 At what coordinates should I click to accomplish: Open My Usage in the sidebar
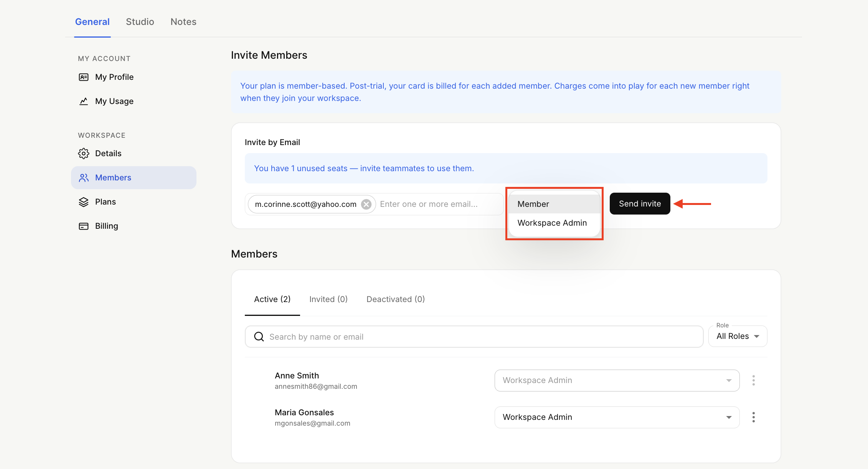(x=134, y=101)
